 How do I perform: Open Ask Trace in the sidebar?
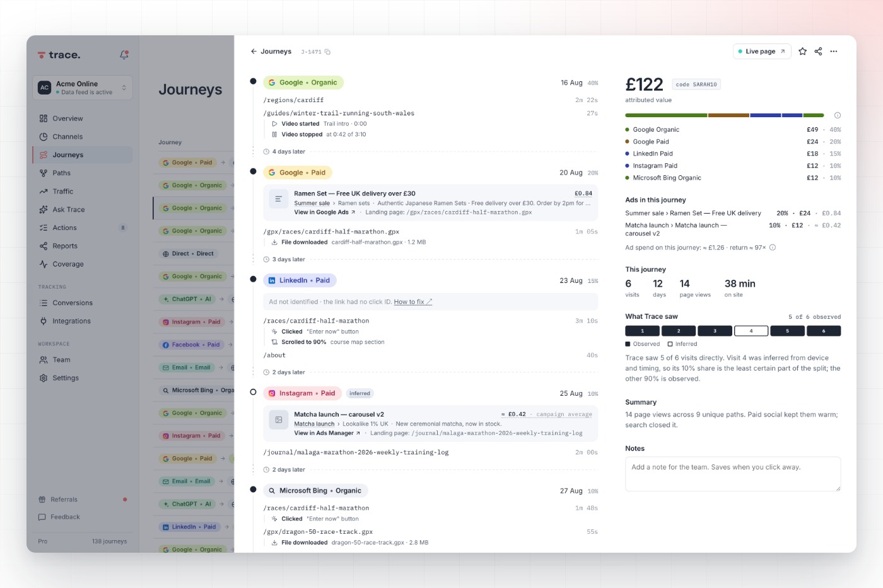[x=83, y=209]
